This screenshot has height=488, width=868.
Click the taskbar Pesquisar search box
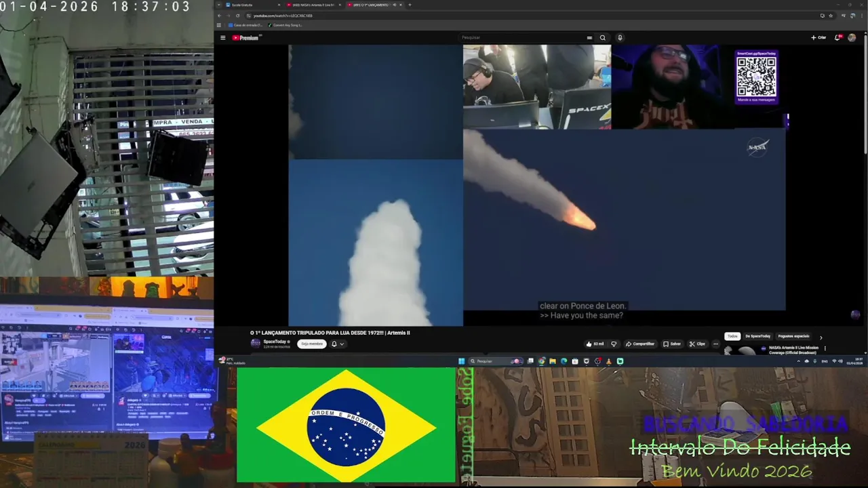click(496, 361)
